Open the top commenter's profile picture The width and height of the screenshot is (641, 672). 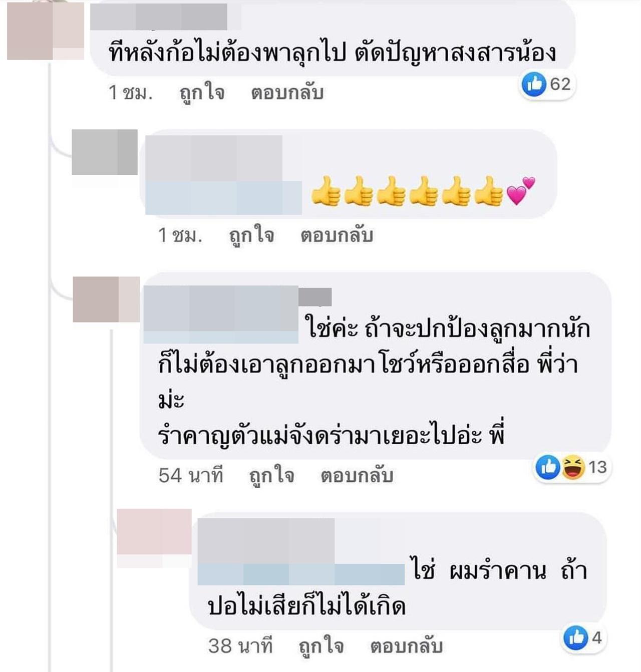coord(46,31)
